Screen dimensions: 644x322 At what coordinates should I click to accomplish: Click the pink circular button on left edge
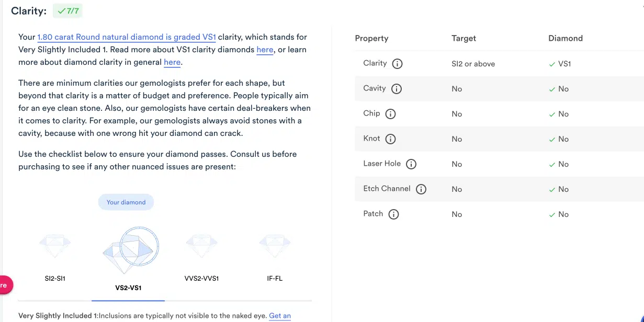(x=5, y=285)
